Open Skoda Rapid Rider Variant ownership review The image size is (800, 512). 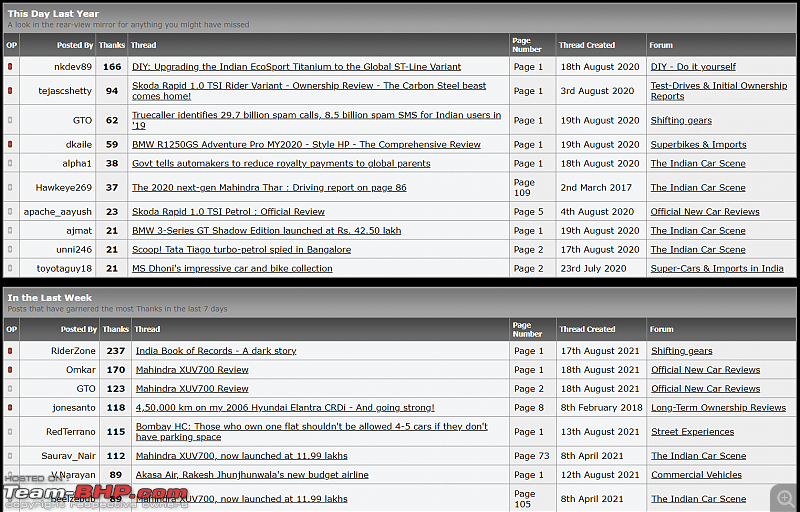click(x=309, y=91)
